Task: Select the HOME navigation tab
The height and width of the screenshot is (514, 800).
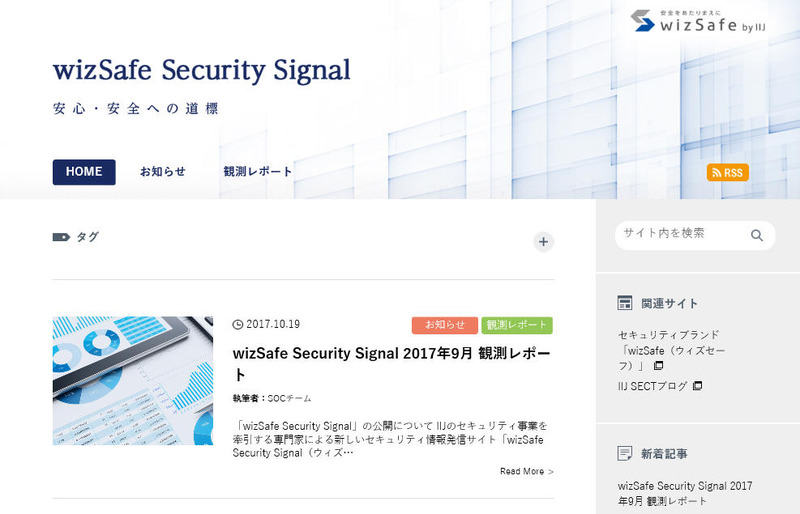Action: [x=84, y=172]
